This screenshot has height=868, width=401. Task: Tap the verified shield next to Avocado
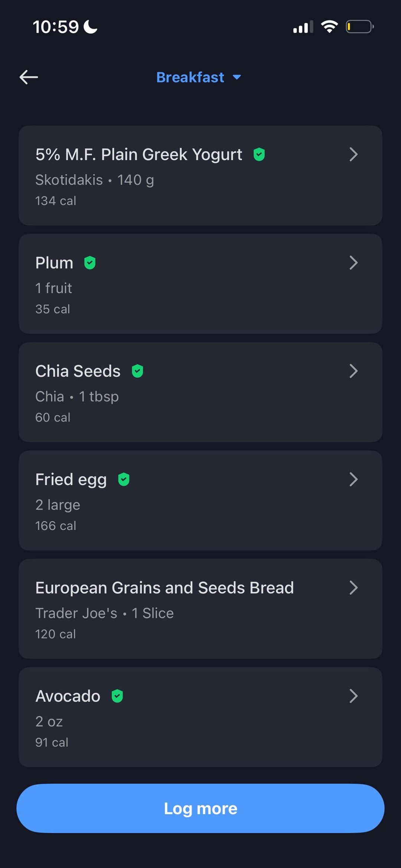pos(117,696)
